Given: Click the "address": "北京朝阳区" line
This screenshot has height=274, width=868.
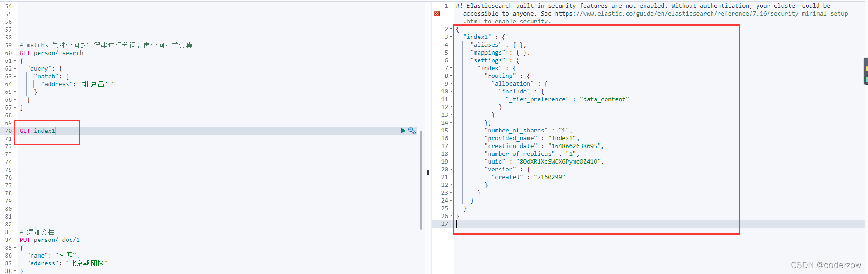Looking at the screenshot, I should pos(67,263).
